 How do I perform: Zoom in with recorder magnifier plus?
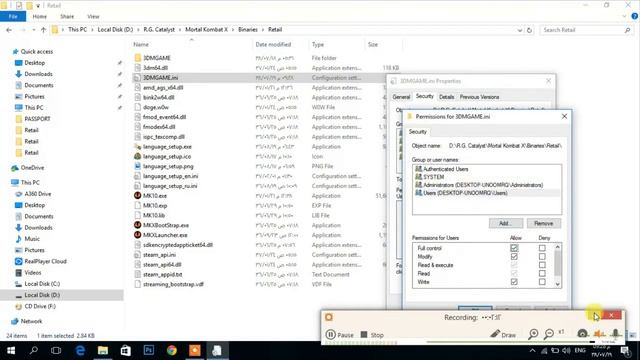click(x=533, y=334)
